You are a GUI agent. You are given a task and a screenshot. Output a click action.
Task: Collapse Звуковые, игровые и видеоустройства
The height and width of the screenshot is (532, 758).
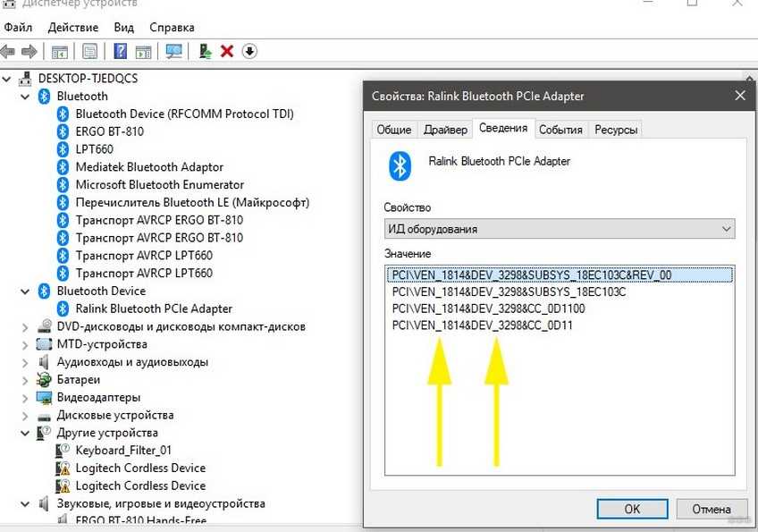coord(25,504)
